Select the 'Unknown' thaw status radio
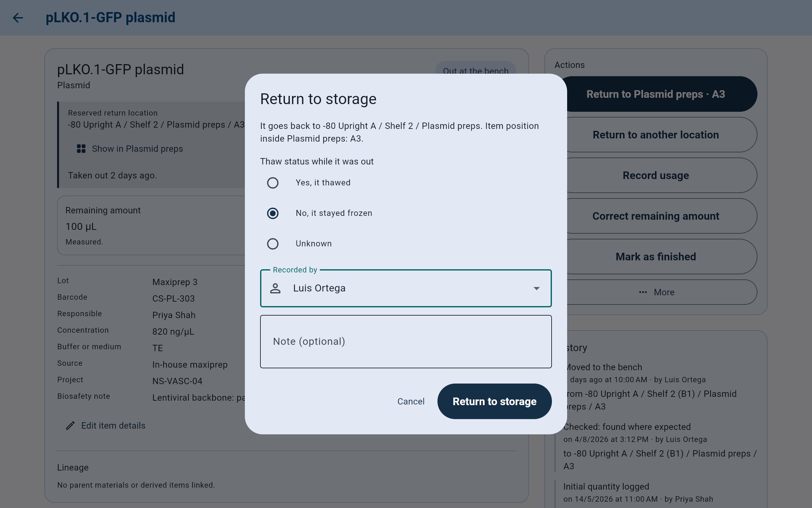 click(x=272, y=244)
